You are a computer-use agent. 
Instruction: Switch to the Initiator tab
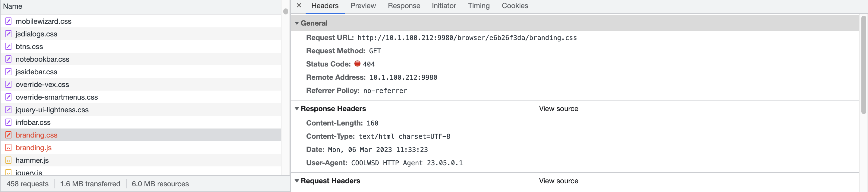pyautogui.click(x=443, y=5)
